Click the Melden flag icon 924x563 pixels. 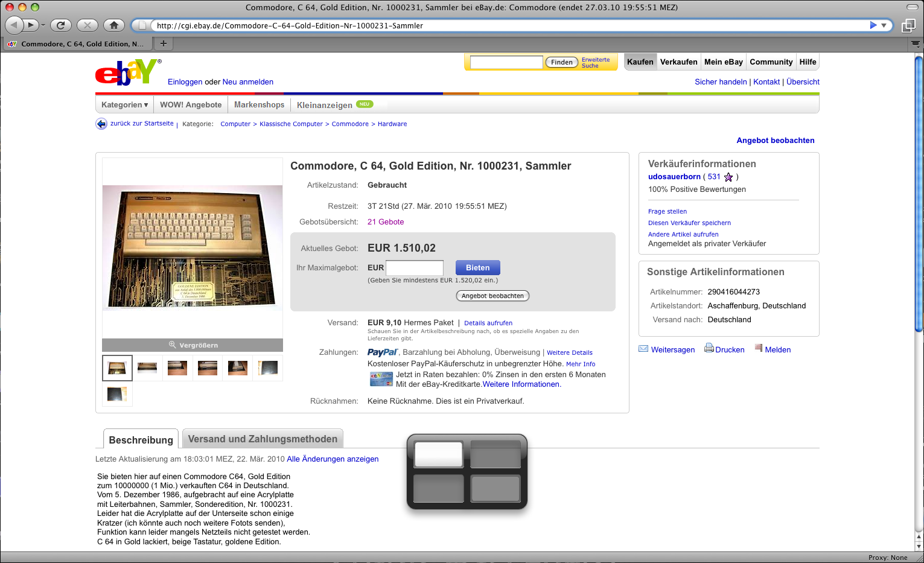click(x=759, y=348)
